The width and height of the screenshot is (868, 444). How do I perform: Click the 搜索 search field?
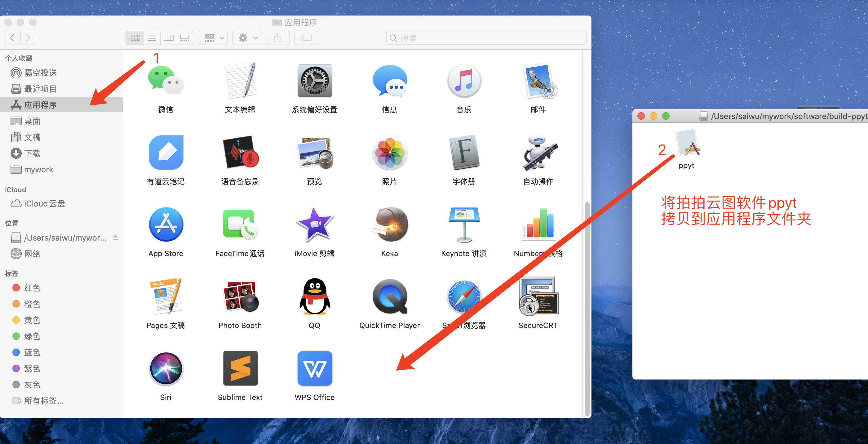tap(486, 38)
